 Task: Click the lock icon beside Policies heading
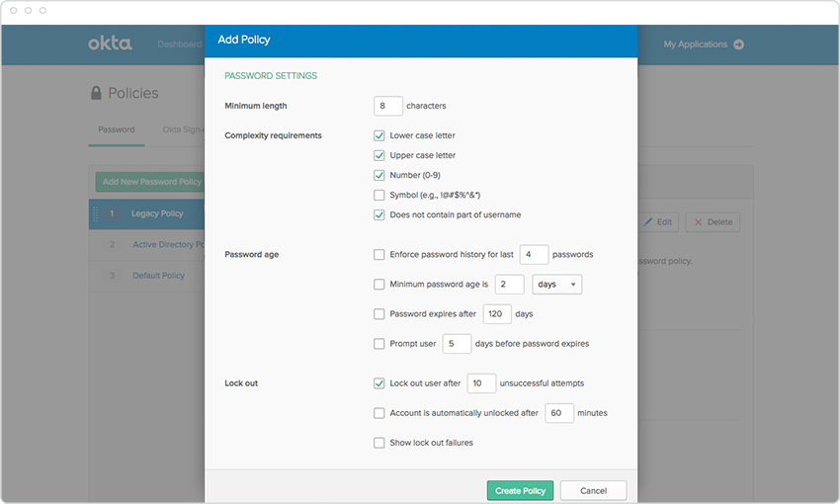(96, 93)
